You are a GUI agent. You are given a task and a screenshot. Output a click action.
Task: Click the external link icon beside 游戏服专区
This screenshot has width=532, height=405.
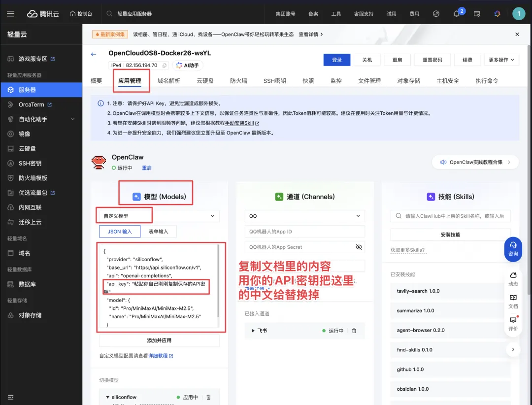pos(53,59)
